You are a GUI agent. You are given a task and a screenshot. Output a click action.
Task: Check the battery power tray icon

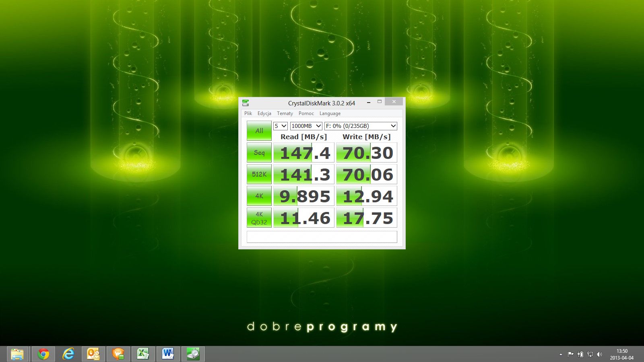580,354
